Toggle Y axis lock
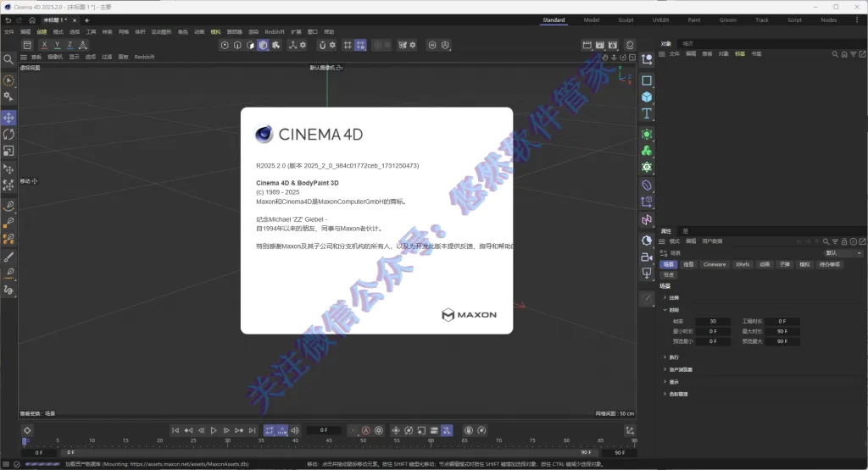Image resolution: width=868 pixels, height=470 pixels. [x=57, y=45]
